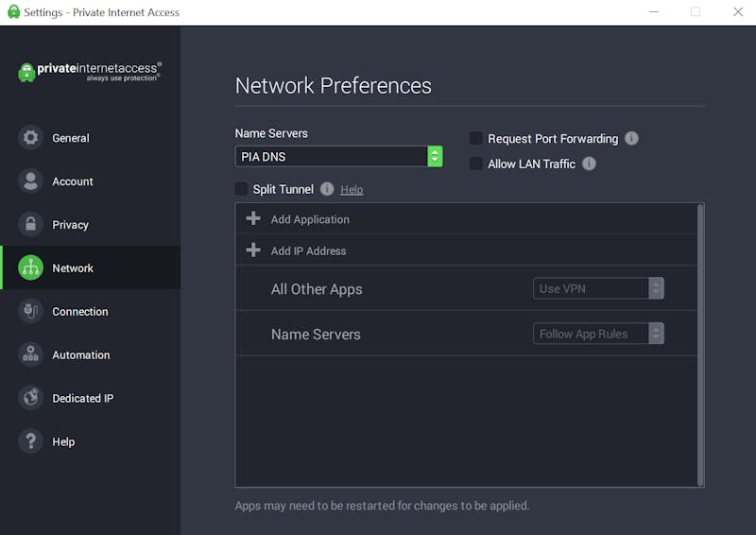Switch to the Network tab label
The height and width of the screenshot is (535, 756).
point(73,268)
